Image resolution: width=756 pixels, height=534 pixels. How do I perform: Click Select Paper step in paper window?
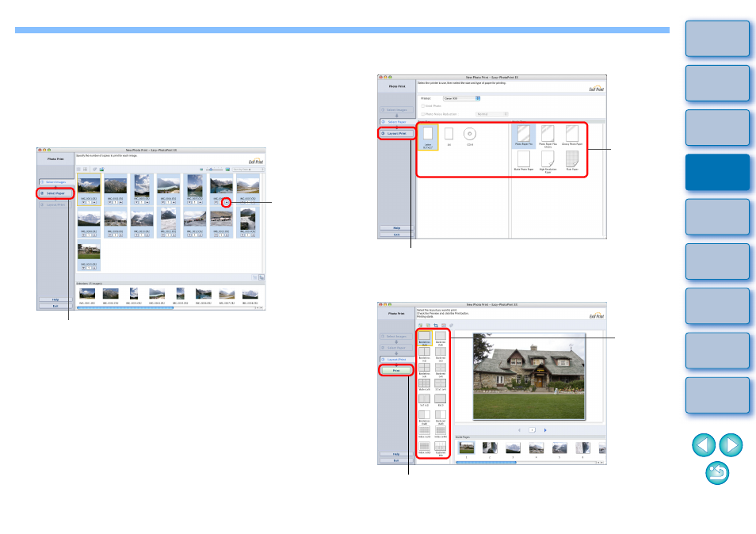pos(396,122)
